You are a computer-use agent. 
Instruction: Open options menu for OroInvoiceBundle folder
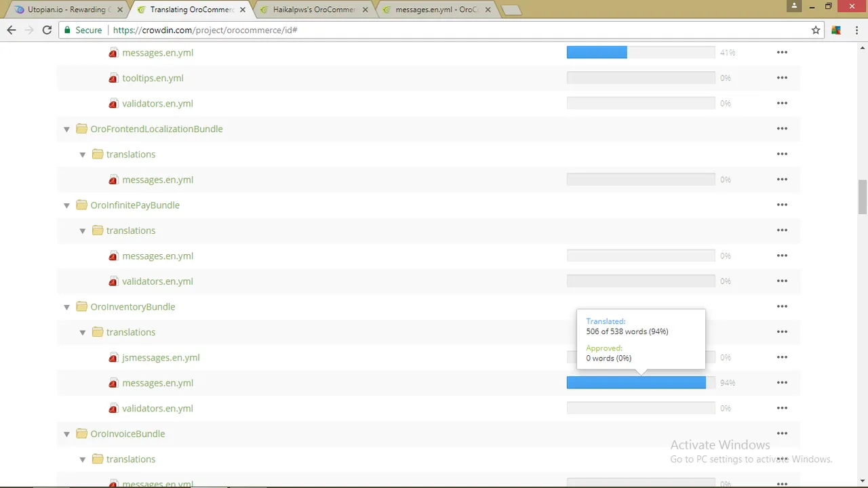click(782, 434)
